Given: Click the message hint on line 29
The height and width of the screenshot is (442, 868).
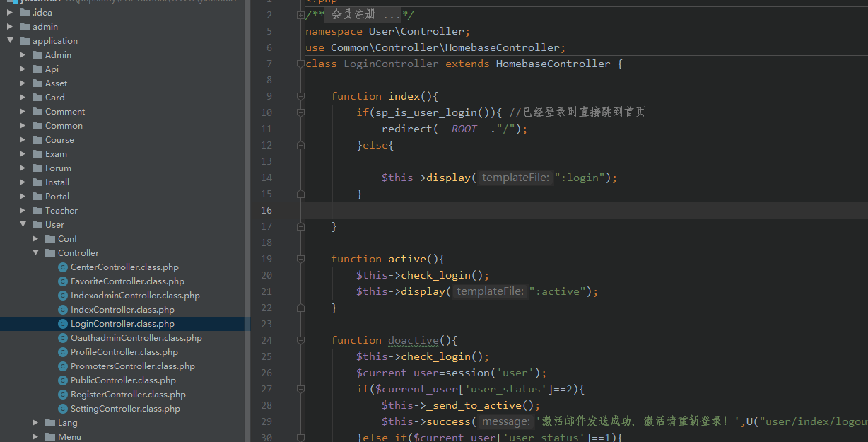Looking at the screenshot, I should pos(505,421).
